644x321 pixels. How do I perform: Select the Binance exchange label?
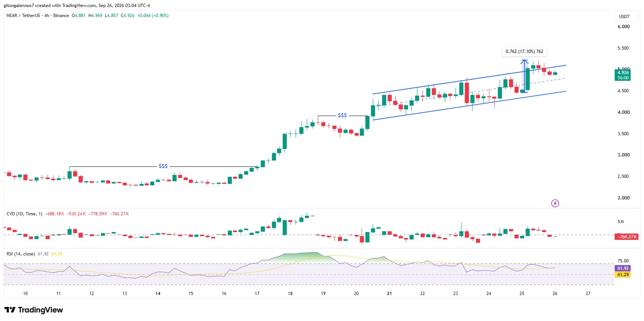coord(61,16)
